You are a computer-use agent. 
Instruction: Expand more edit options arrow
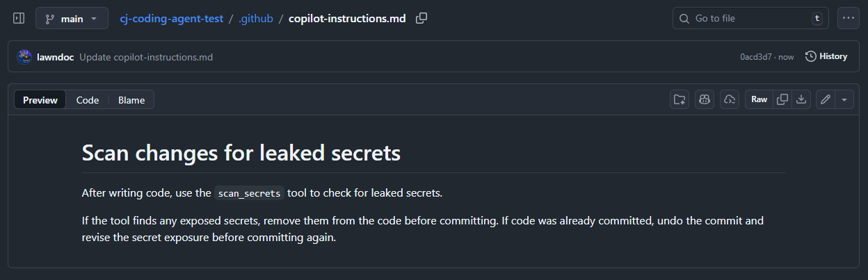coord(844,99)
